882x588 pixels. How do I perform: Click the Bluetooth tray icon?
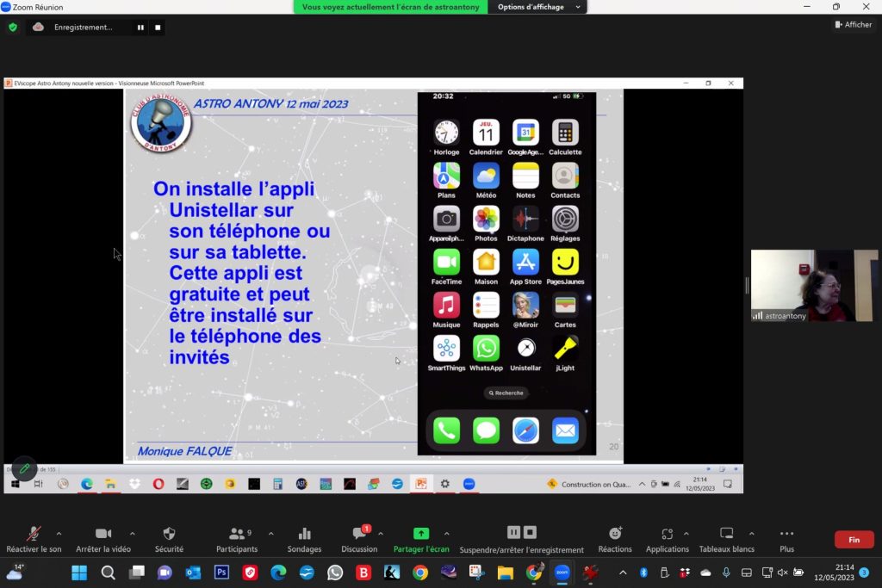[643, 573]
